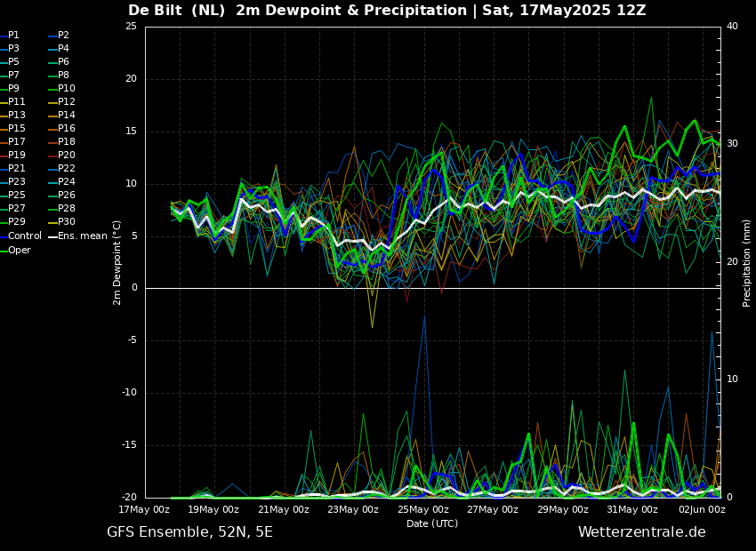Click the P10 legend label
Screen dimensions: 756x551
(66, 89)
